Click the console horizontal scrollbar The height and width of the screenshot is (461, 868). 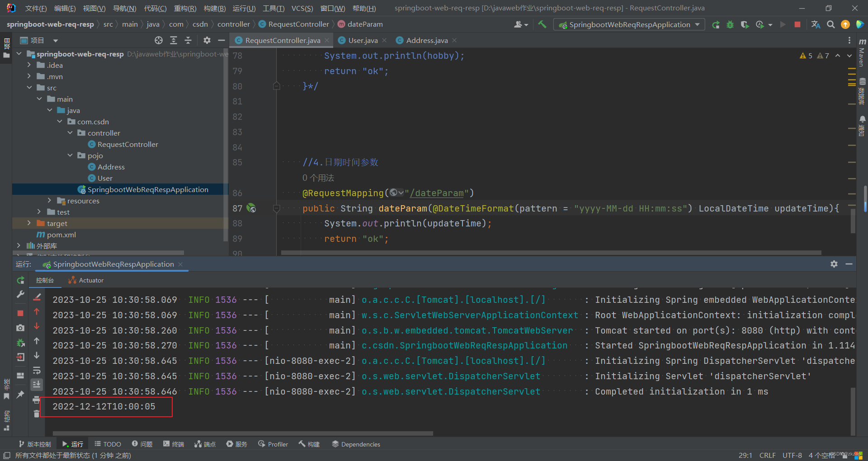click(243, 433)
